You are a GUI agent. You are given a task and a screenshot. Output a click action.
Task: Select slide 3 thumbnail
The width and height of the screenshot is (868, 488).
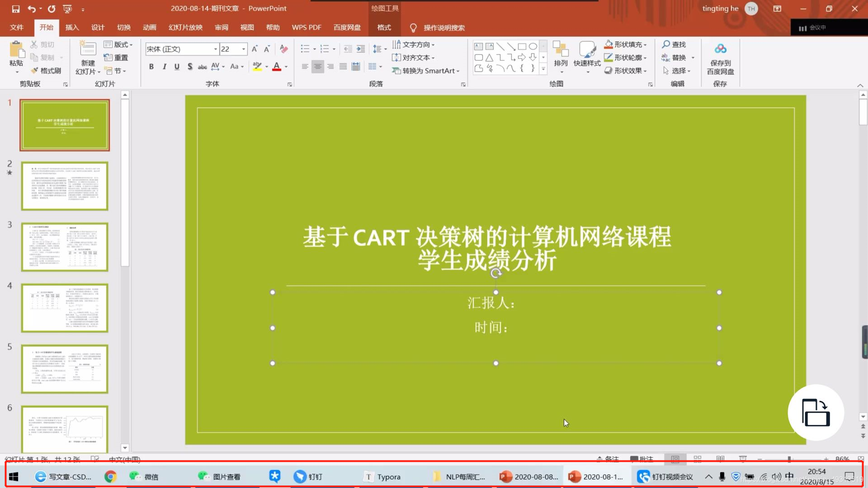coord(65,247)
